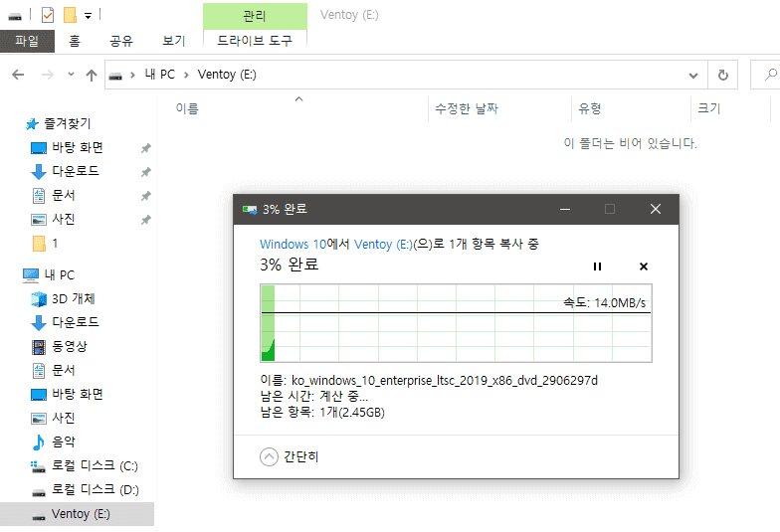Image resolution: width=780 pixels, height=532 pixels.
Task: Click the Windows 10 source link in copy dialog
Action: pyautogui.click(x=292, y=245)
